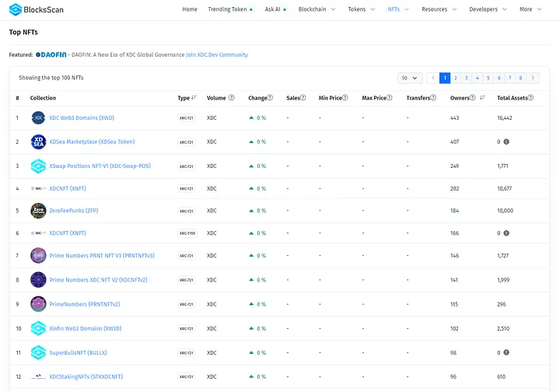Expand the Blockchain menu in the navbar
This screenshot has width=560, height=392.
click(317, 9)
